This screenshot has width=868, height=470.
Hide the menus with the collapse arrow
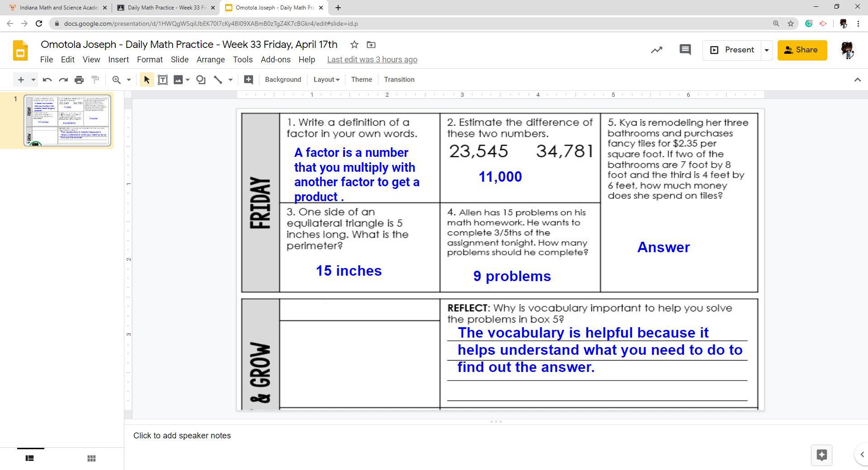857,80
